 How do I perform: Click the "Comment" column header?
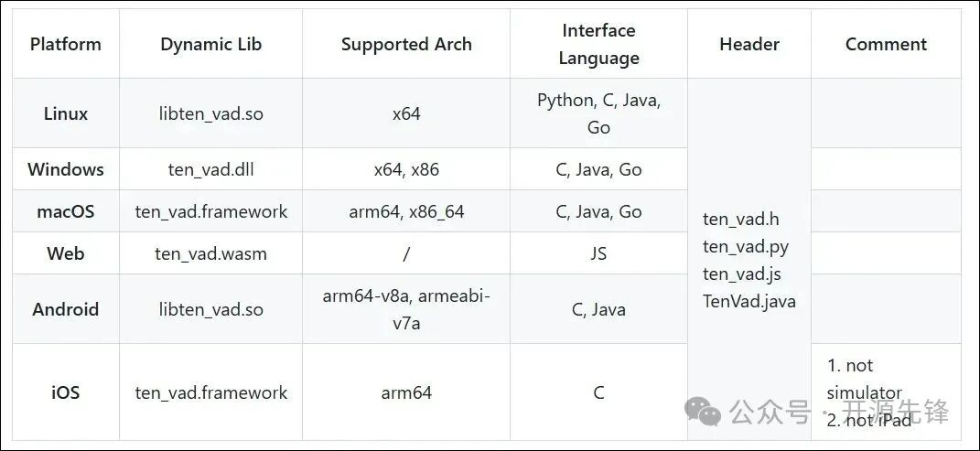click(886, 44)
